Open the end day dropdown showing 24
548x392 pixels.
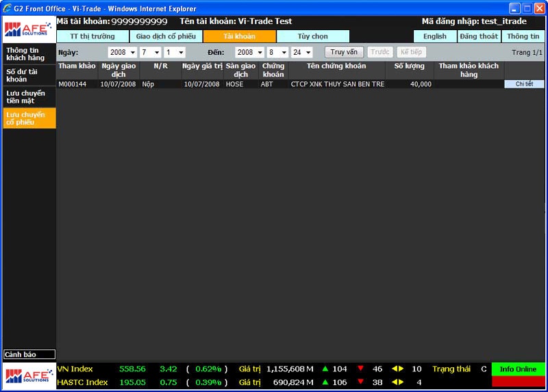302,53
